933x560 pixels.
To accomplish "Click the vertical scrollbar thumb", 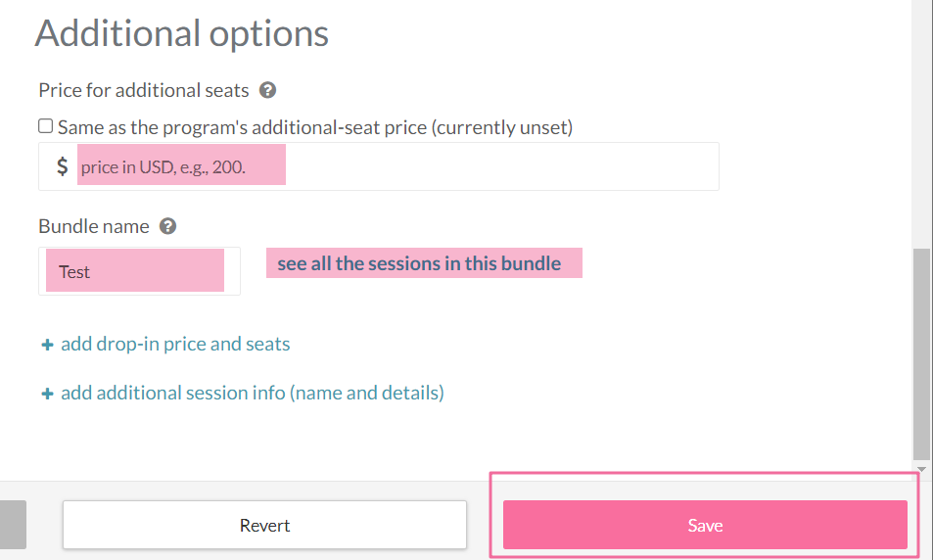I will click(x=921, y=354).
